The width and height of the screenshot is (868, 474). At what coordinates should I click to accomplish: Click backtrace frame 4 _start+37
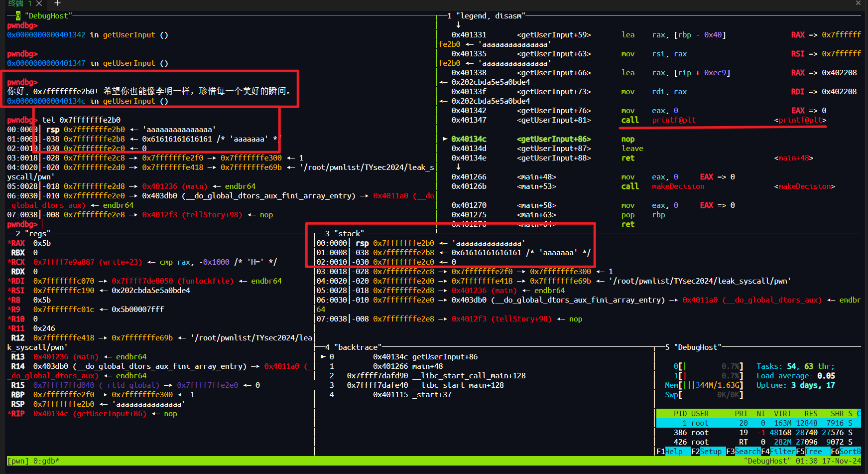point(390,395)
